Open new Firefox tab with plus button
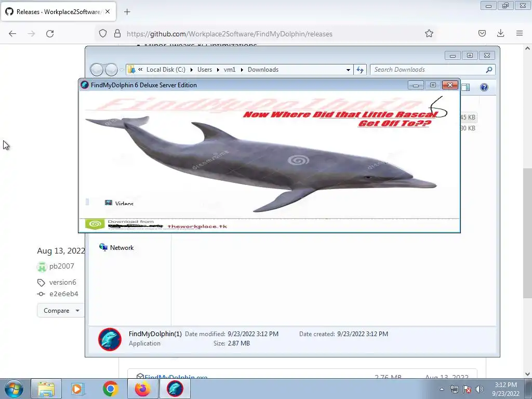The height and width of the screenshot is (399, 532). tap(127, 12)
